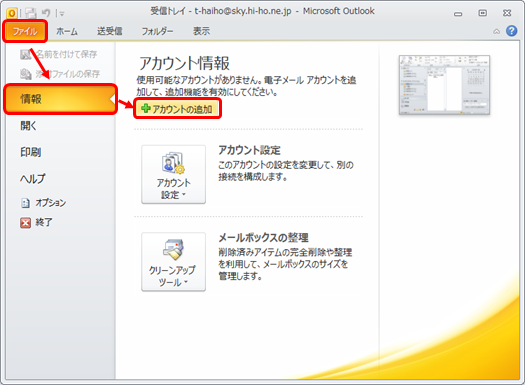Click the document icon beside オプション

coord(25,203)
